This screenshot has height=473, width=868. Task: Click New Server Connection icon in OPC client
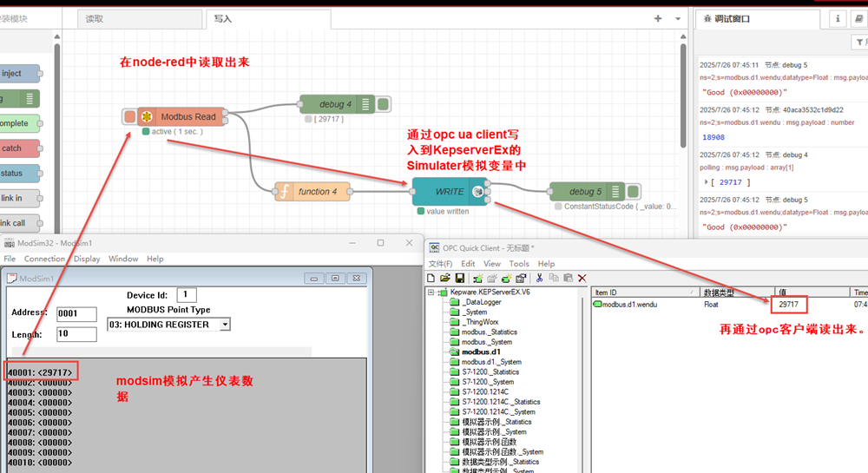(x=477, y=279)
